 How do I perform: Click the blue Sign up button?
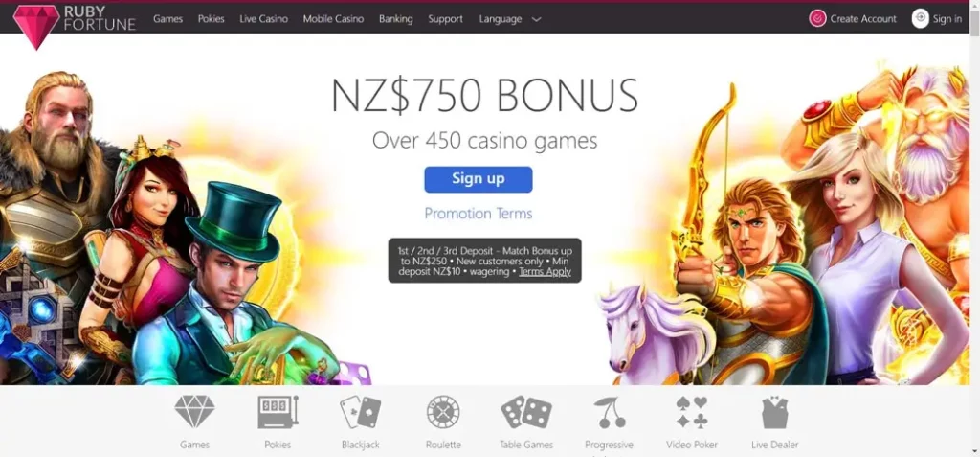tap(479, 179)
